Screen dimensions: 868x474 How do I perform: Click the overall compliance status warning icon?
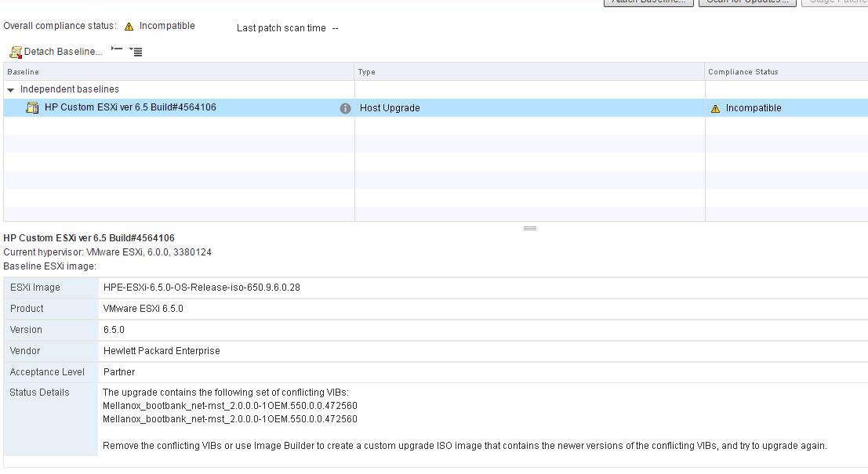pos(129,27)
